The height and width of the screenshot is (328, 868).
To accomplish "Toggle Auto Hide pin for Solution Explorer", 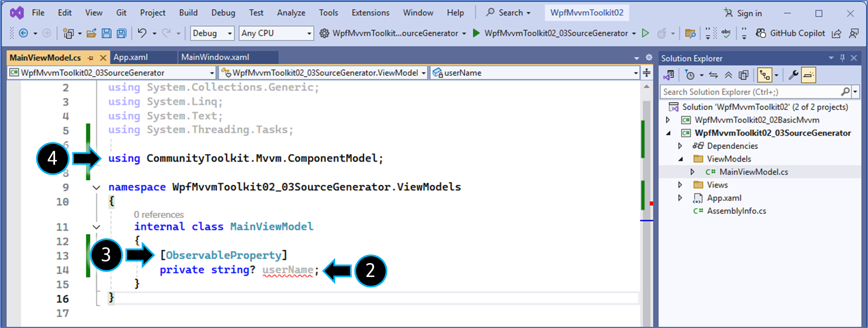I will 843,58.
